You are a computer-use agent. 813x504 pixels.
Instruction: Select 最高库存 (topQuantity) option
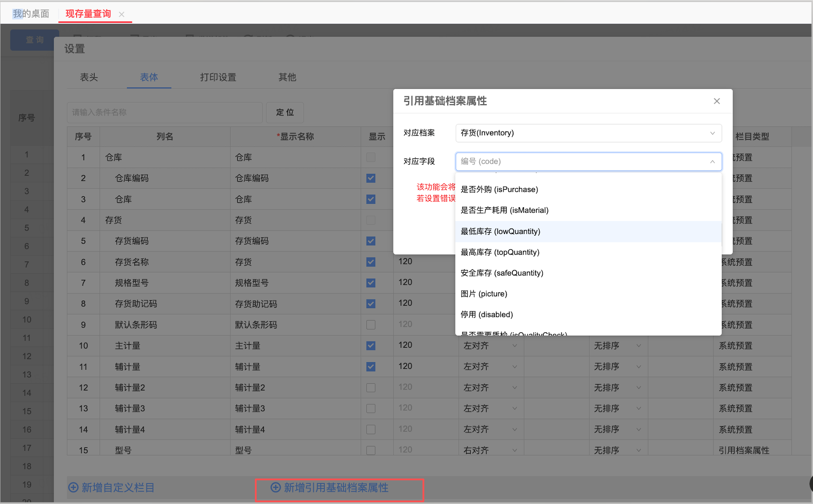pyautogui.click(x=588, y=252)
